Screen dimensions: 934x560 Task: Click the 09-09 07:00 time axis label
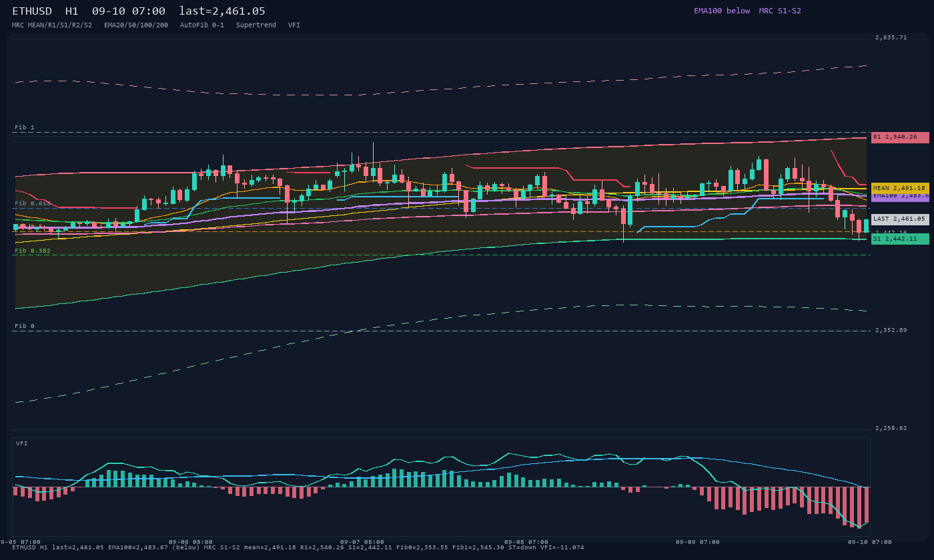point(698,542)
